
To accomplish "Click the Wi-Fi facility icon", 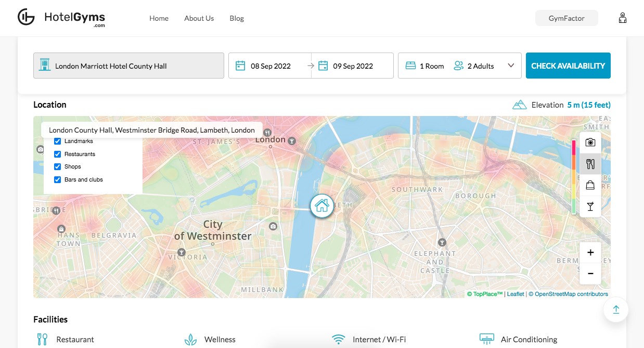I will [x=339, y=339].
